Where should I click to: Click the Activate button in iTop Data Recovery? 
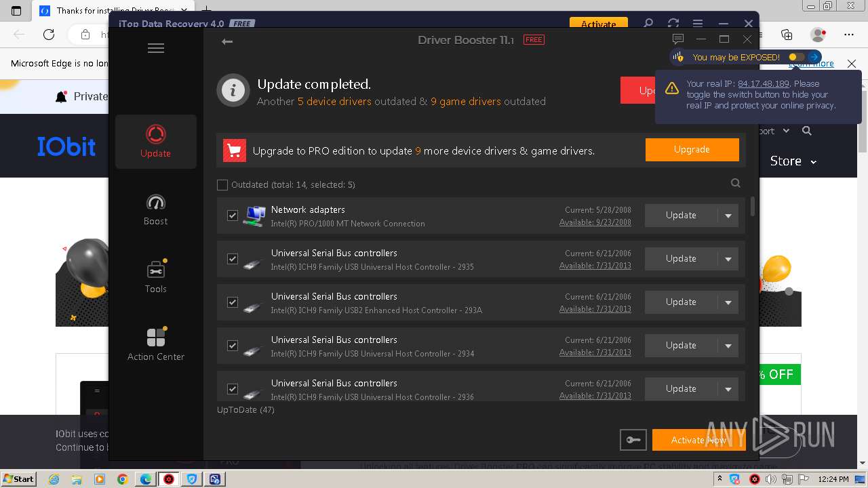point(599,24)
